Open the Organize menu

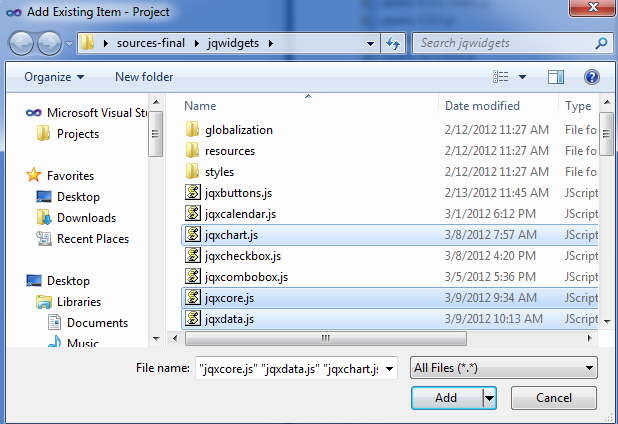(54, 77)
